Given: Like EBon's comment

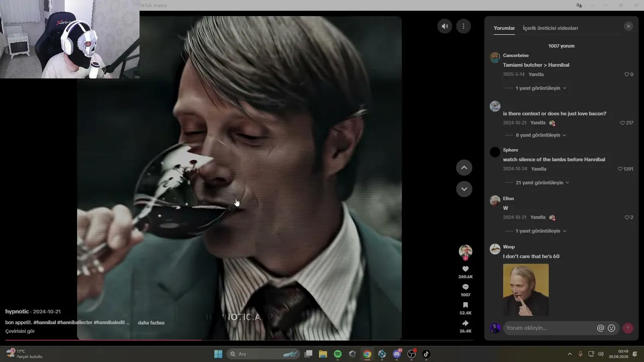Looking at the screenshot, I should point(627,217).
